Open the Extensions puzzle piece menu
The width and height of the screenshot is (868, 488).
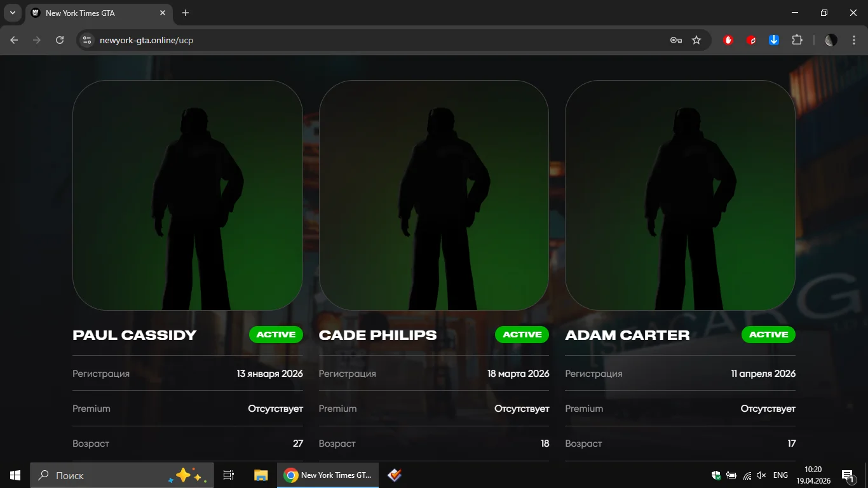[797, 40]
